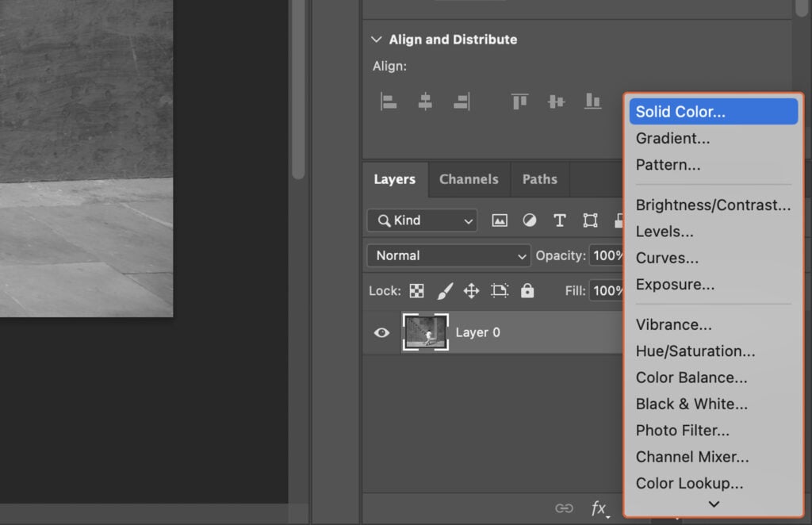This screenshot has width=812, height=525.
Task: Click the align top edges icon
Action: [x=519, y=101]
